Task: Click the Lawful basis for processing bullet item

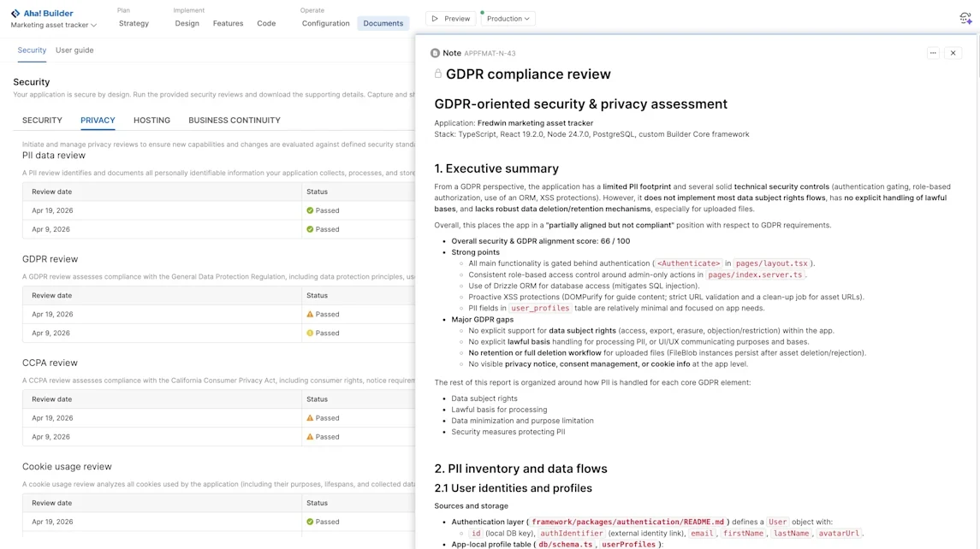Action: click(x=499, y=410)
